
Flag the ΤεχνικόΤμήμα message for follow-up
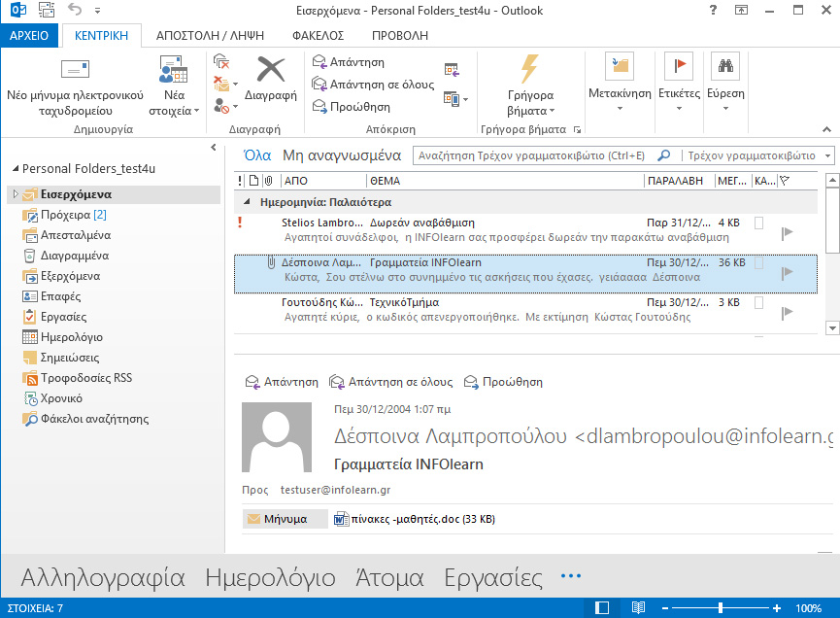point(787,313)
